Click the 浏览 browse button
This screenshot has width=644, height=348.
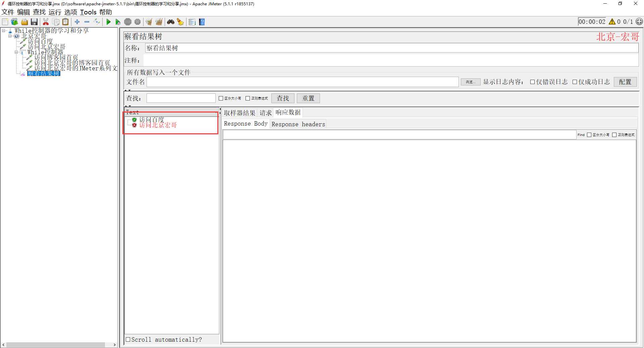coord(471,82)
